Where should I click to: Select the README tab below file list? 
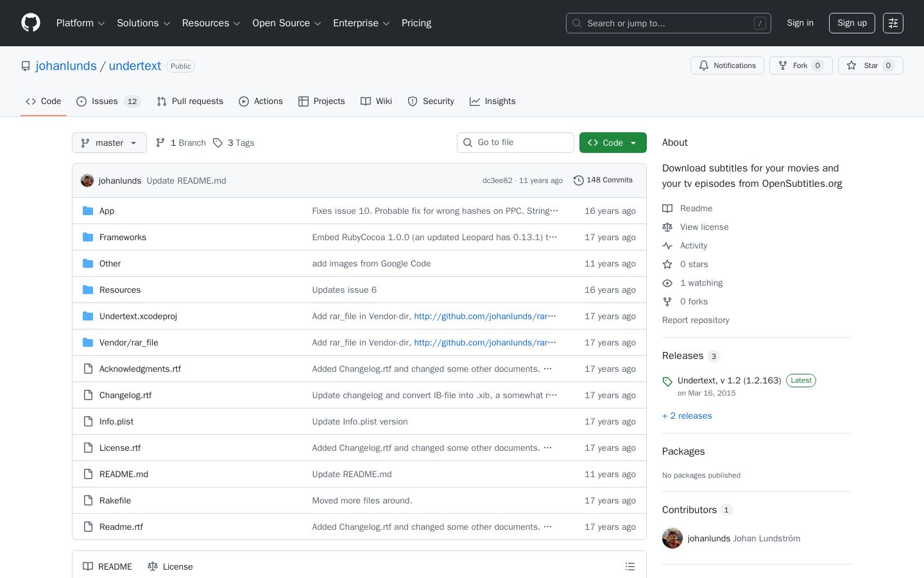click(x=107, y=566)
